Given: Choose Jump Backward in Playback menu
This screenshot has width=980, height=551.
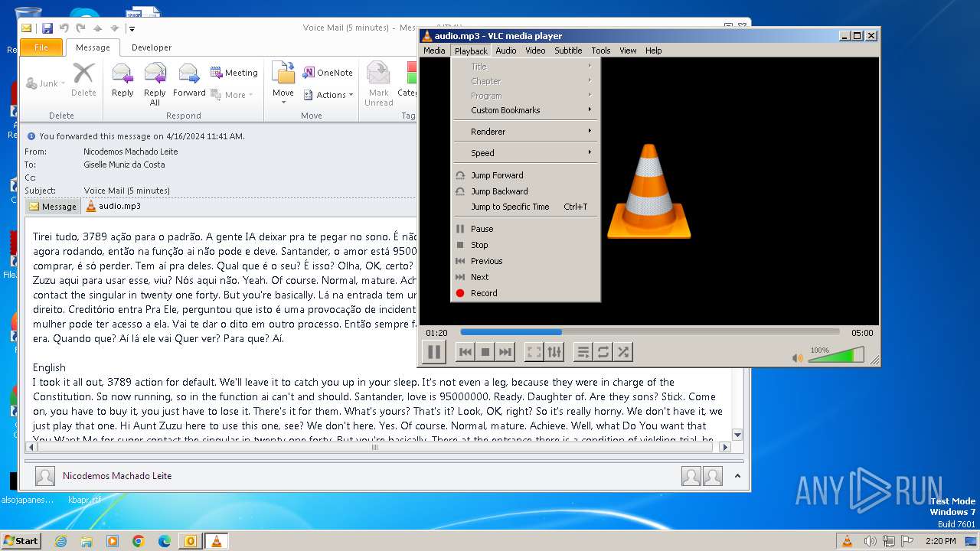Looking at the screenshot, I should pos(525,191).
